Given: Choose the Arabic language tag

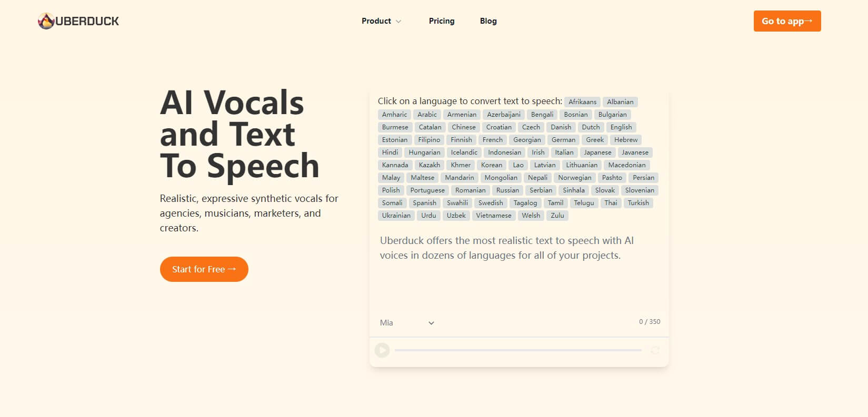Looking at the screenshot, I should click(427, 115).
